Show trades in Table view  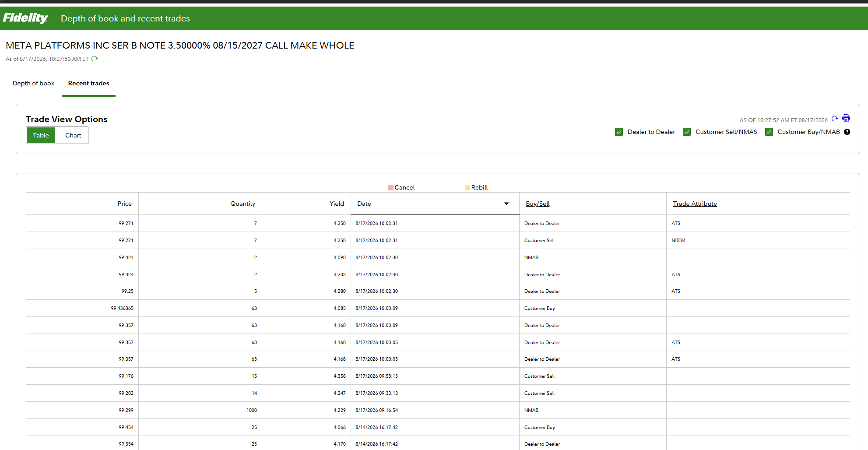pyautogui.click(x=41, y=135)
